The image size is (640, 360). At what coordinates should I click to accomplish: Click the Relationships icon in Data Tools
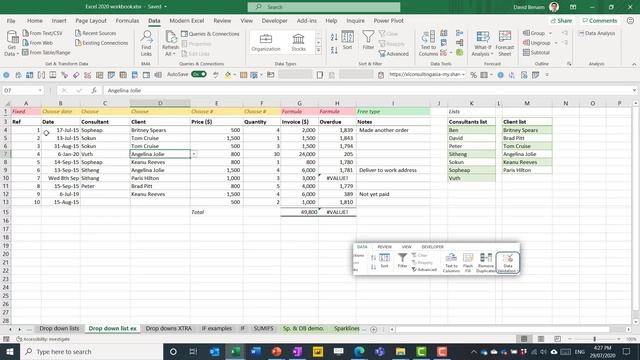(460, 43)
